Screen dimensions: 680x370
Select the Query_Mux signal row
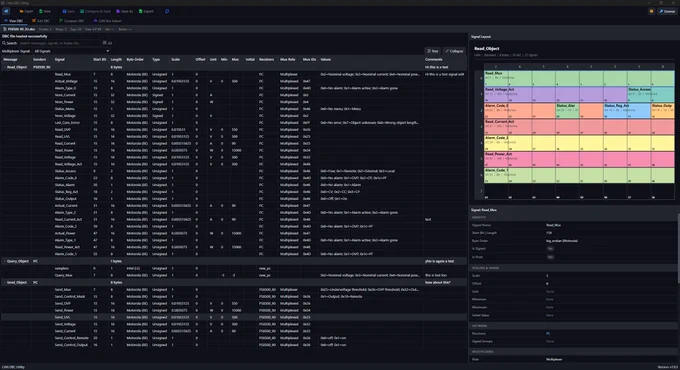click(x=233, y=275)
